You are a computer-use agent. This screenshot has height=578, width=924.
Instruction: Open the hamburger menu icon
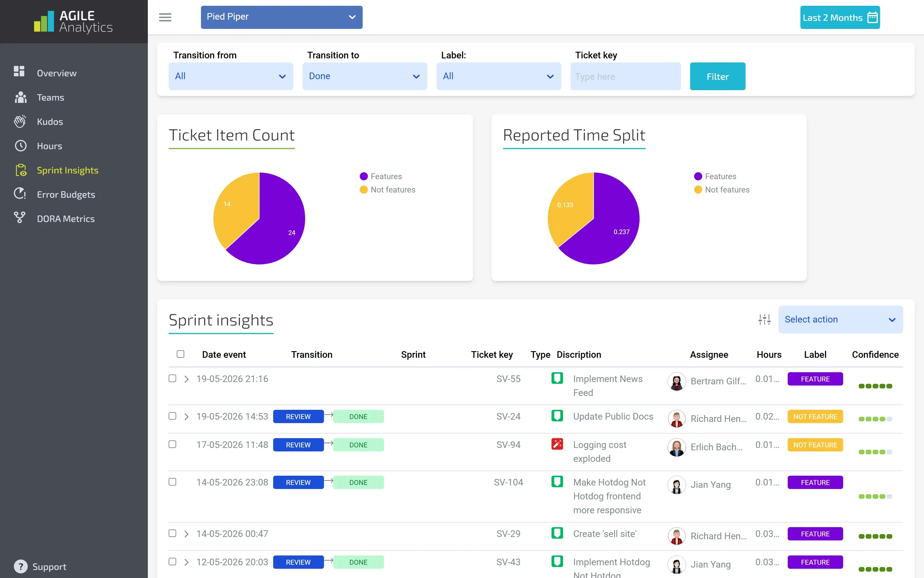[165, 17]
